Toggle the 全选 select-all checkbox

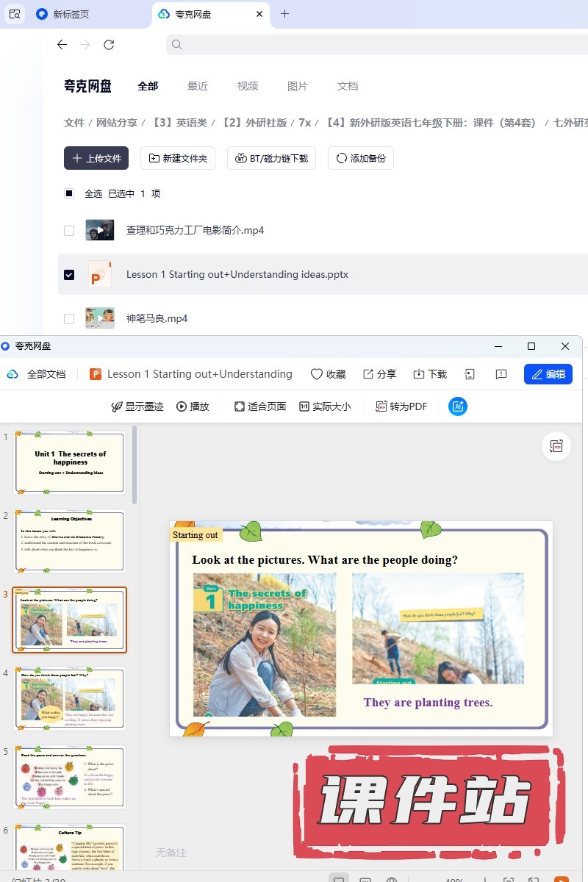pos(69,193)
